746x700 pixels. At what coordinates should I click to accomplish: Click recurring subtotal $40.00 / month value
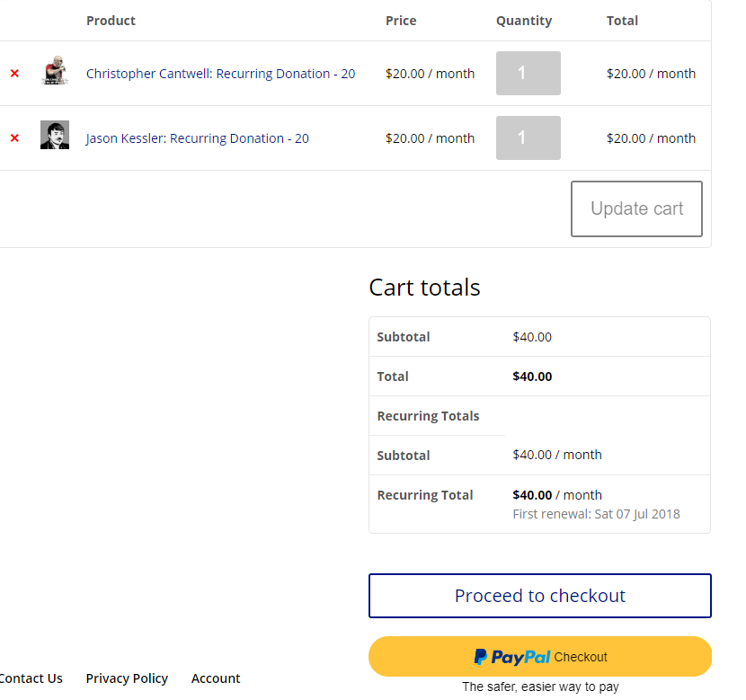[557, 455]
